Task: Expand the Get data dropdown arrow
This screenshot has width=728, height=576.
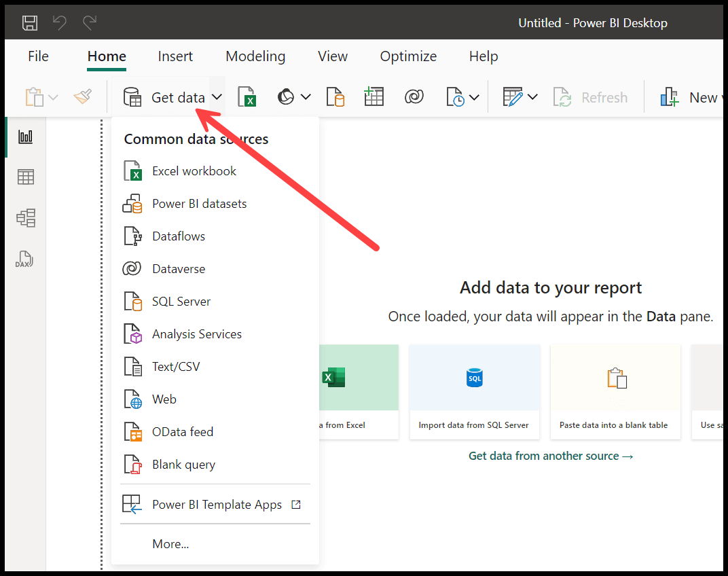Action: [217, 97]
